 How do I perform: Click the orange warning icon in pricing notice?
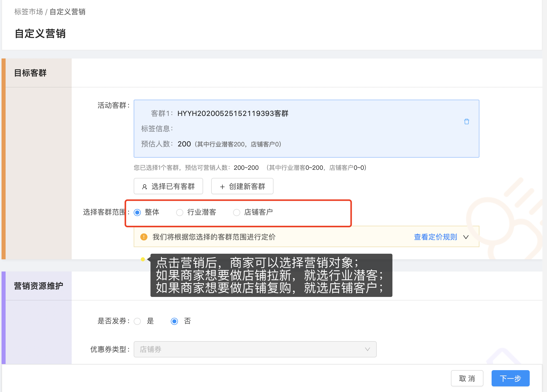[x=144, y=237]
